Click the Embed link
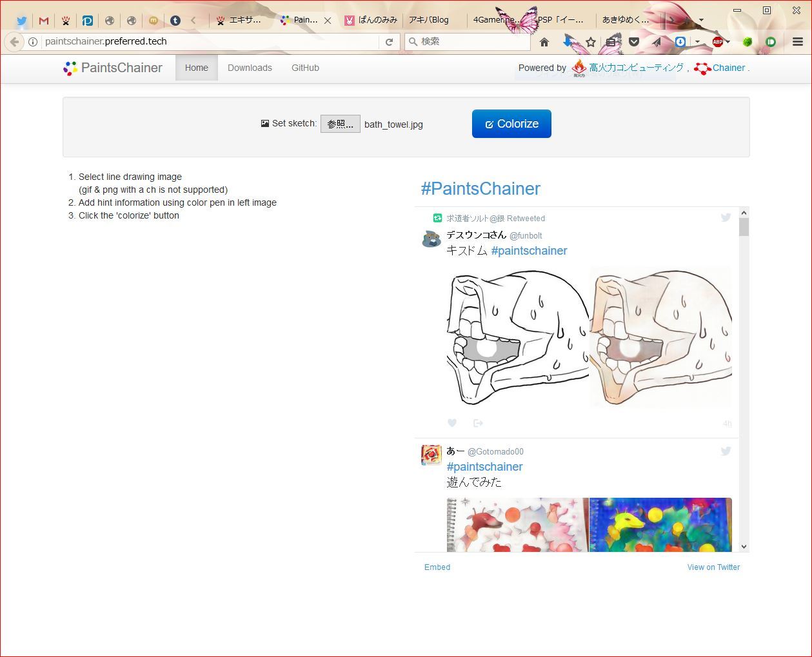This screenshot has width=812, height=657. pyautogui.click(x=437, y=567)
